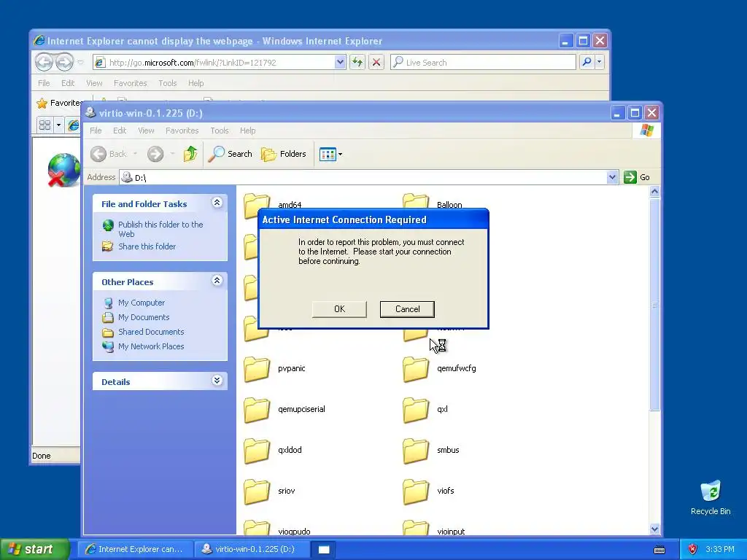Click the Windows Start button
Screen dimensions: 747x560
(34, 549)
